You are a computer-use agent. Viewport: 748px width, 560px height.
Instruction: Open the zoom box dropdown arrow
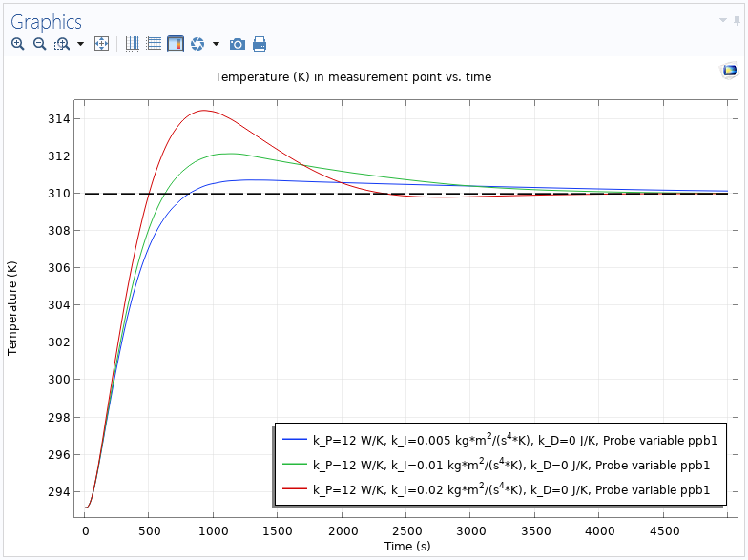[80, 44]
